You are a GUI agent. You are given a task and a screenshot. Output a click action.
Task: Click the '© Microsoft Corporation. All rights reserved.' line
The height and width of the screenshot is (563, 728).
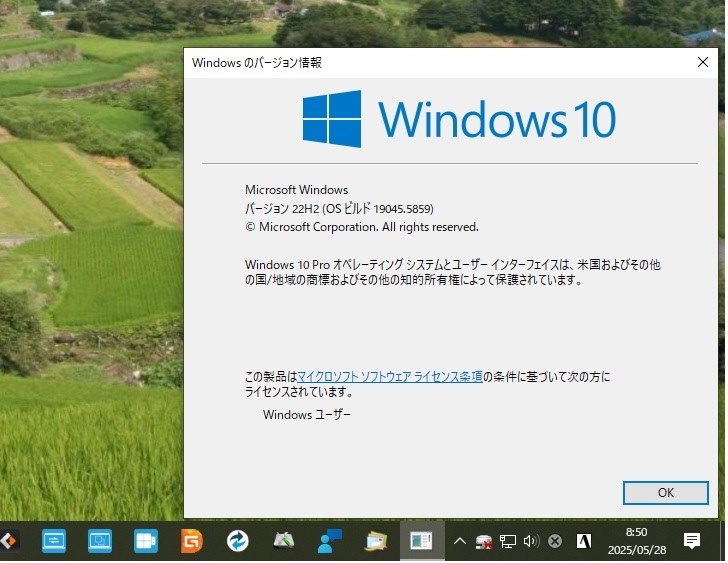363,228
